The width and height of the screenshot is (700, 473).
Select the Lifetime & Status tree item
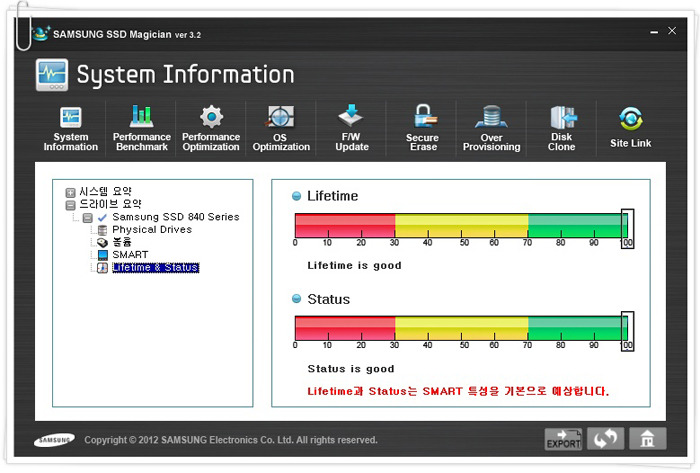(x=155, y=267)
